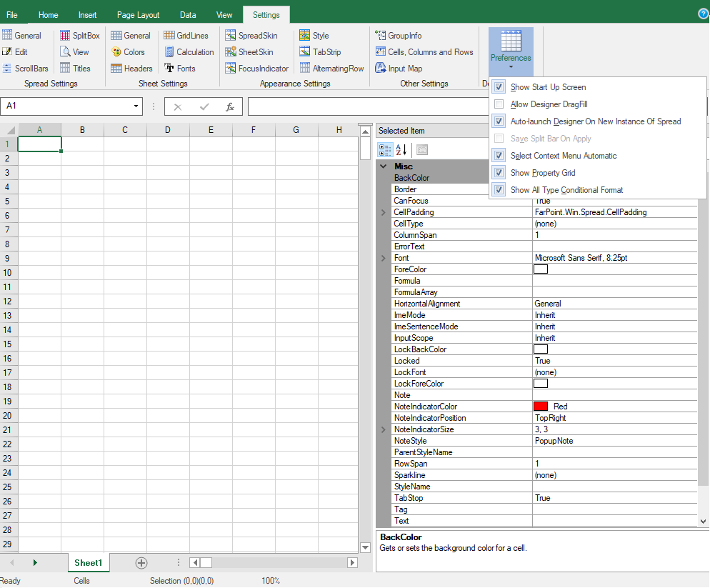Open the View spread settings
The image size is (710, 588).
75,51
